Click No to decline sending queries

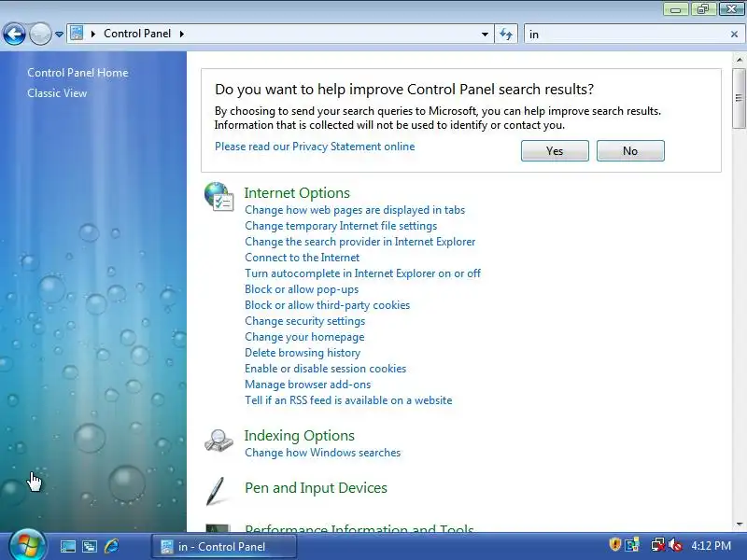pyautogui.click(x=630, y=151)
